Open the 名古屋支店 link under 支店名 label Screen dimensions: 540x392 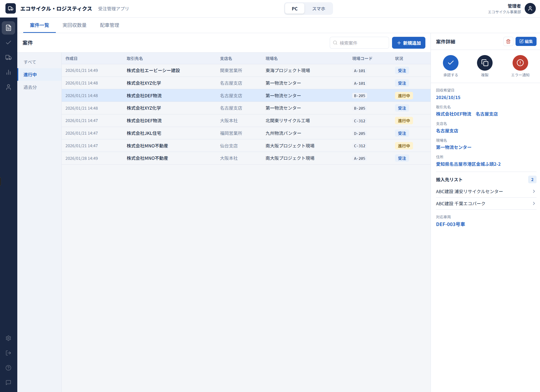447,131
